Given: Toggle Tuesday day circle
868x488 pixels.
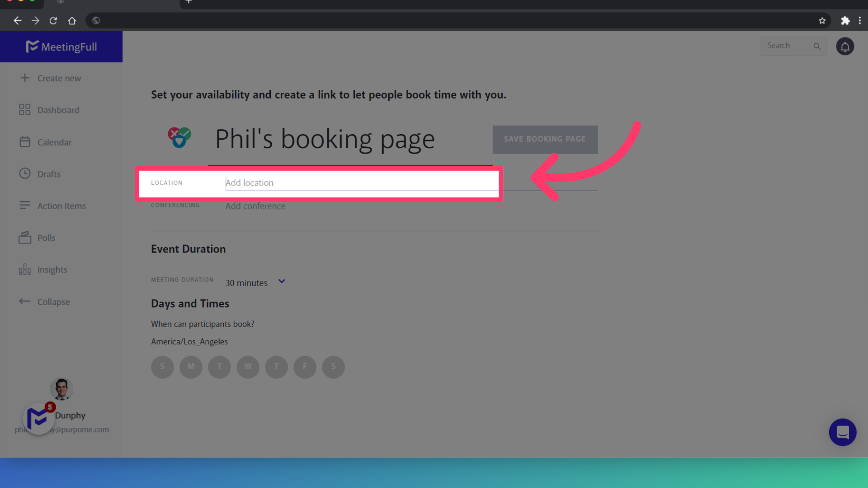Looking at the screenshot, I should coord(219,367).
